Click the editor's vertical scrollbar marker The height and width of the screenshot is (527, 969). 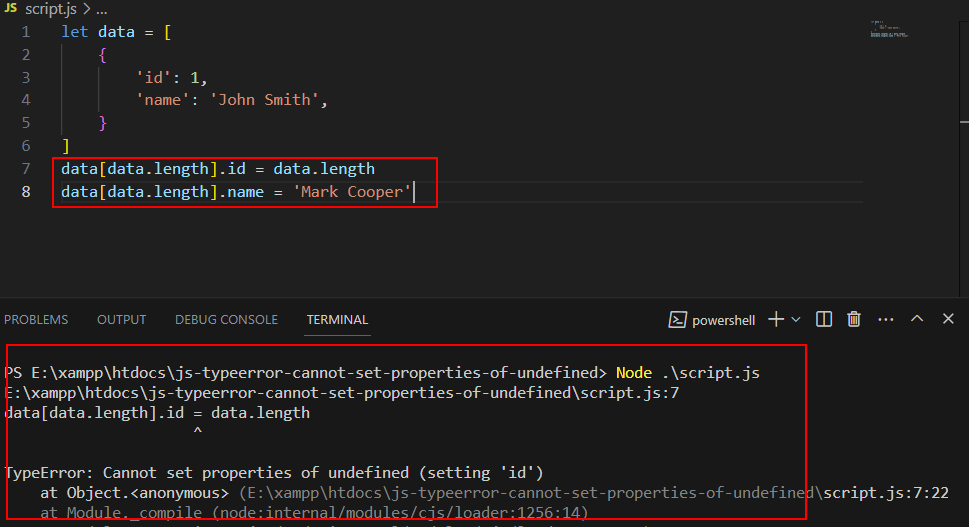coord(964,122)
